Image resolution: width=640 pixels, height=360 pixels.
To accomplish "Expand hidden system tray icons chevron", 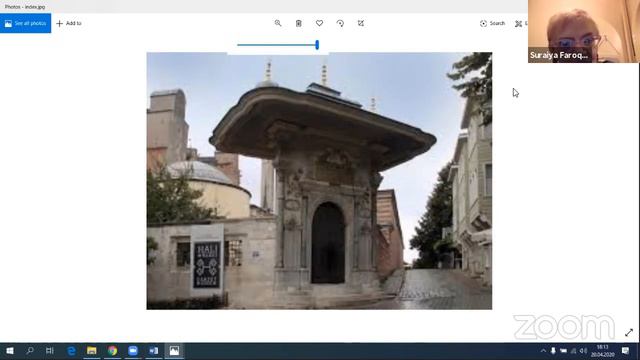I will 543,351.
